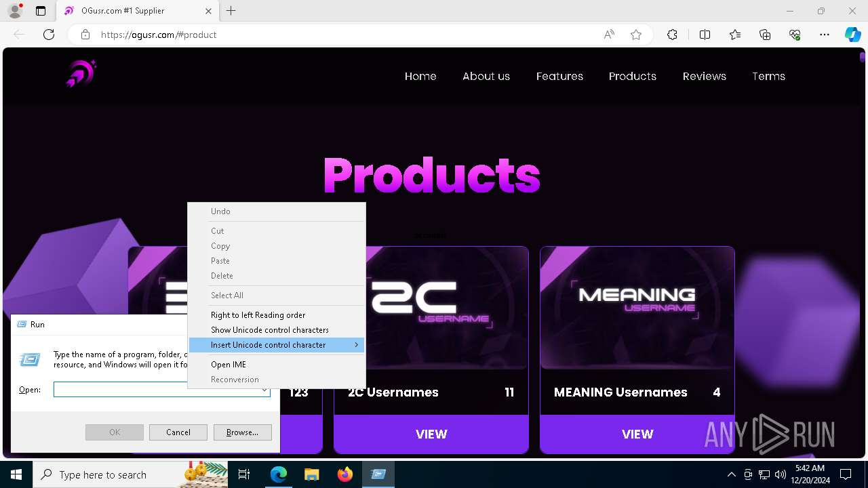View site information lock icon
Viewport: 868px width, 488px height.
click(85, 35)
